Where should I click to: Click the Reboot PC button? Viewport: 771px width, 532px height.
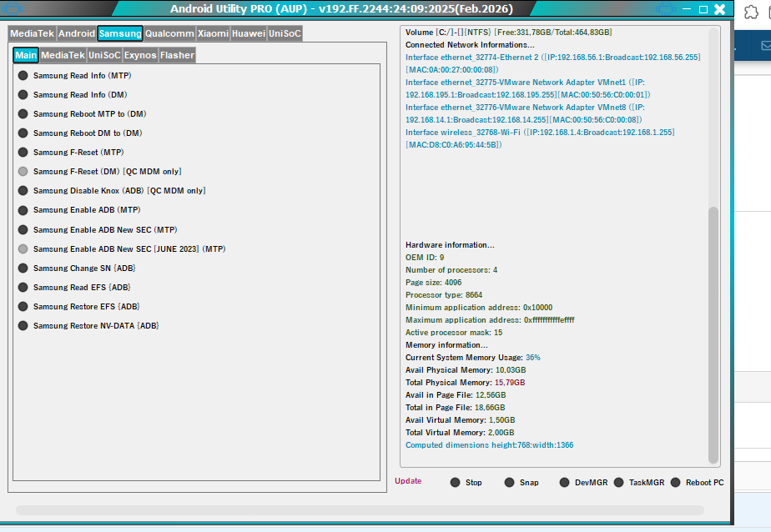(676, 483)
